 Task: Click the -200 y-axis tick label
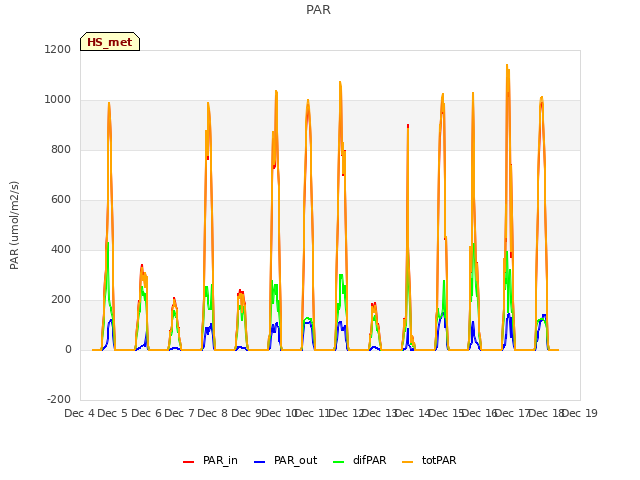coord(59,399)
